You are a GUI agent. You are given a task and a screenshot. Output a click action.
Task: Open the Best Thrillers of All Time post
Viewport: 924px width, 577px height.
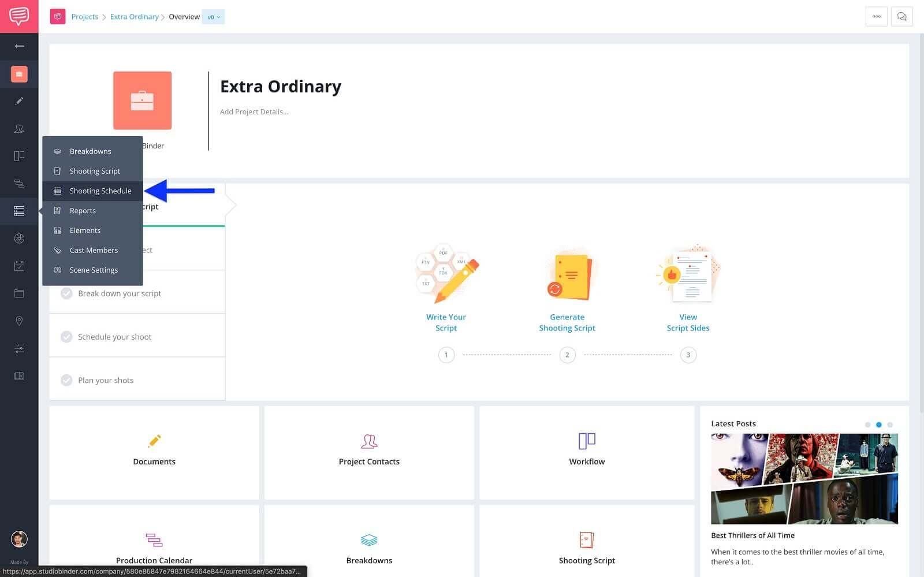click(x=752, y=535)
